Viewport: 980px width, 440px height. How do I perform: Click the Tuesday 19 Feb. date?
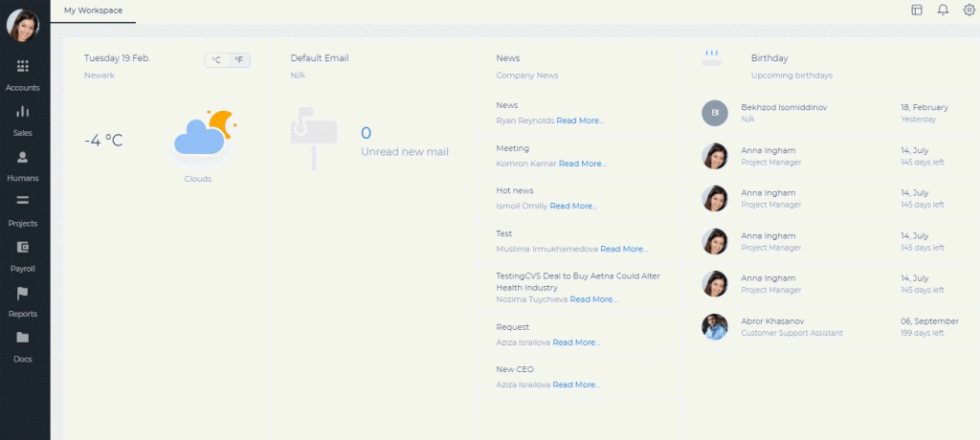pyautogui.click(x=118, y=58)
